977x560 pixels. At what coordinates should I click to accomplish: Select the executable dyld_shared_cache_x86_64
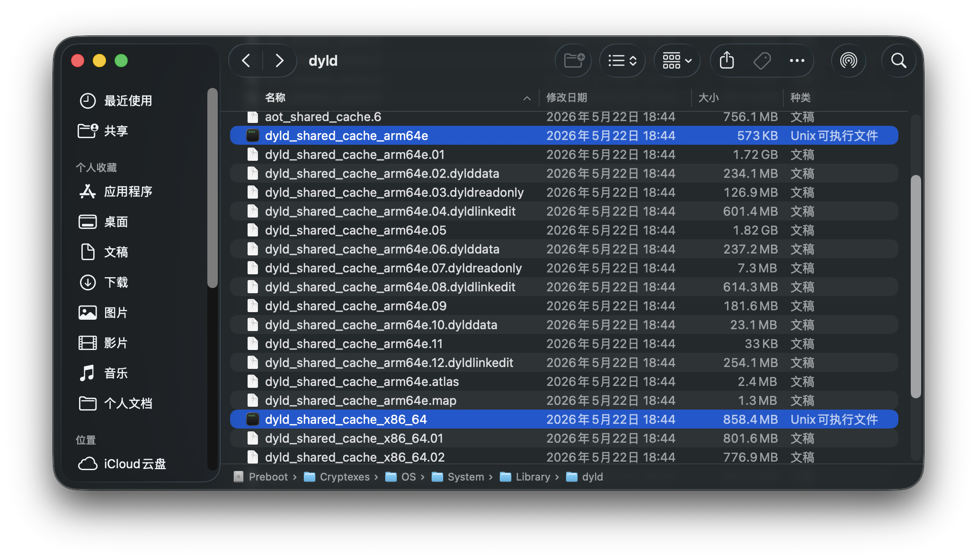click(x=564, y=420)
